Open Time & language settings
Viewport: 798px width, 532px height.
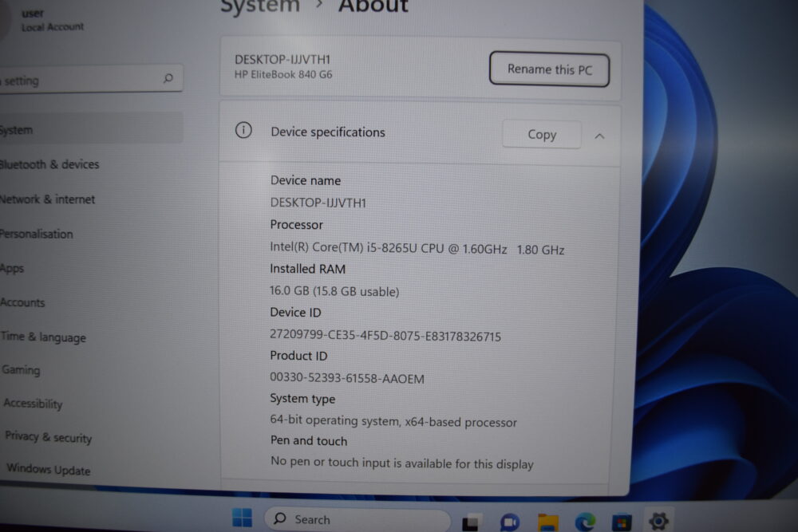[43, 337]
